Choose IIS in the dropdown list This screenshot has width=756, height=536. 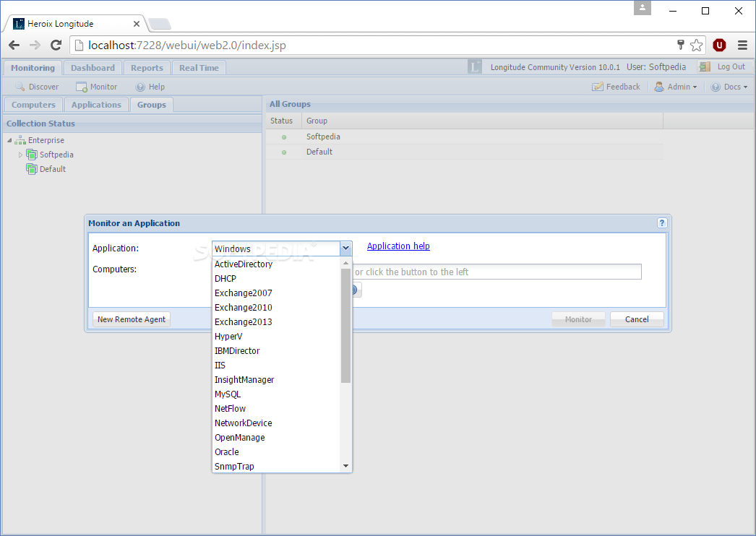point(276,366)
